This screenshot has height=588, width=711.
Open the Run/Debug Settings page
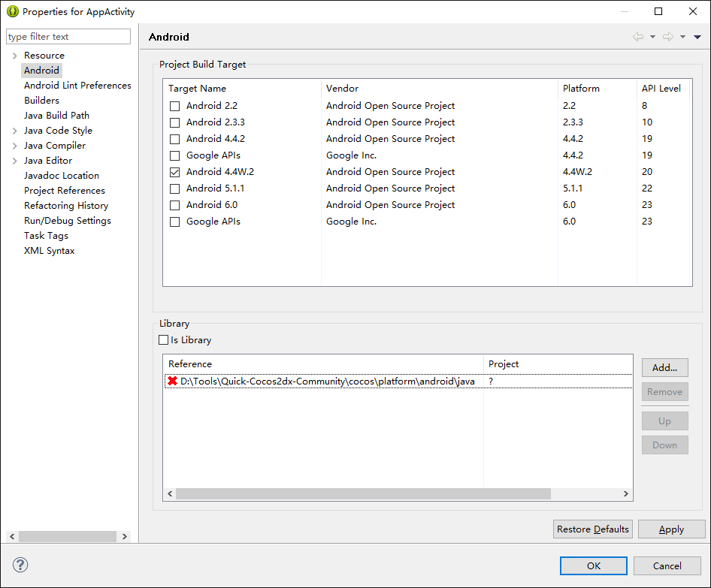point(68,220)
